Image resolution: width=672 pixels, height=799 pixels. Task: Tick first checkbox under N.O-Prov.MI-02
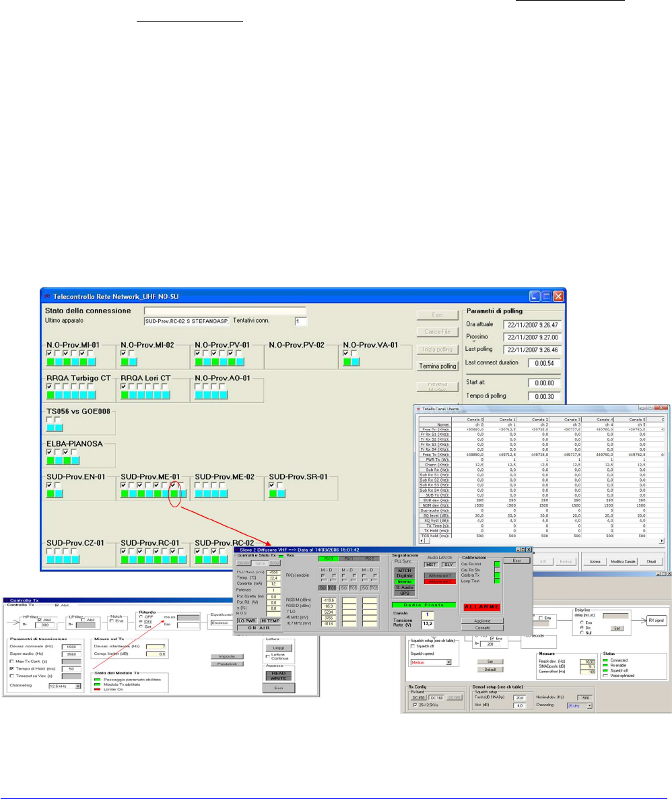pos(124,353)
